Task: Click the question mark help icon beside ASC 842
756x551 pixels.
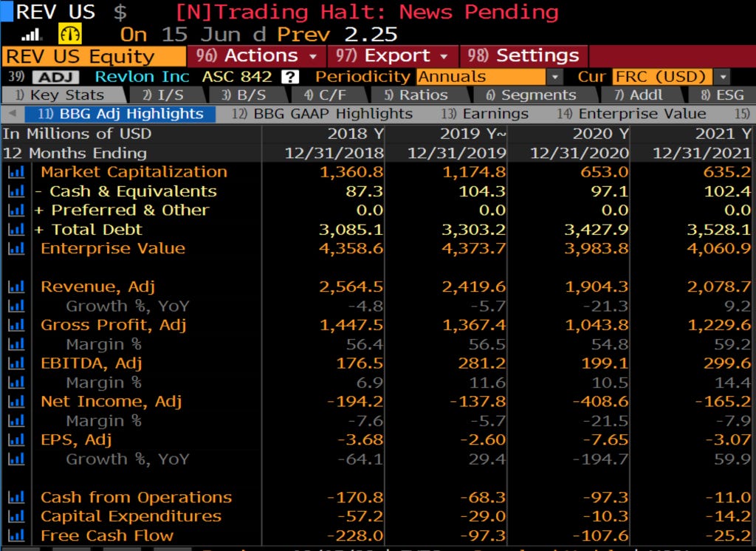Action: (289, 77)
